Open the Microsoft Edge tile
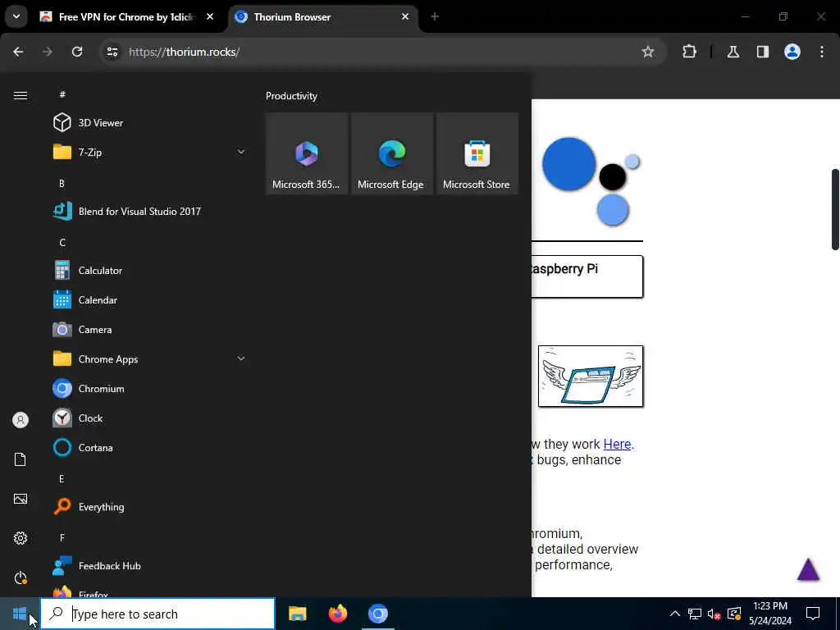 391,153
